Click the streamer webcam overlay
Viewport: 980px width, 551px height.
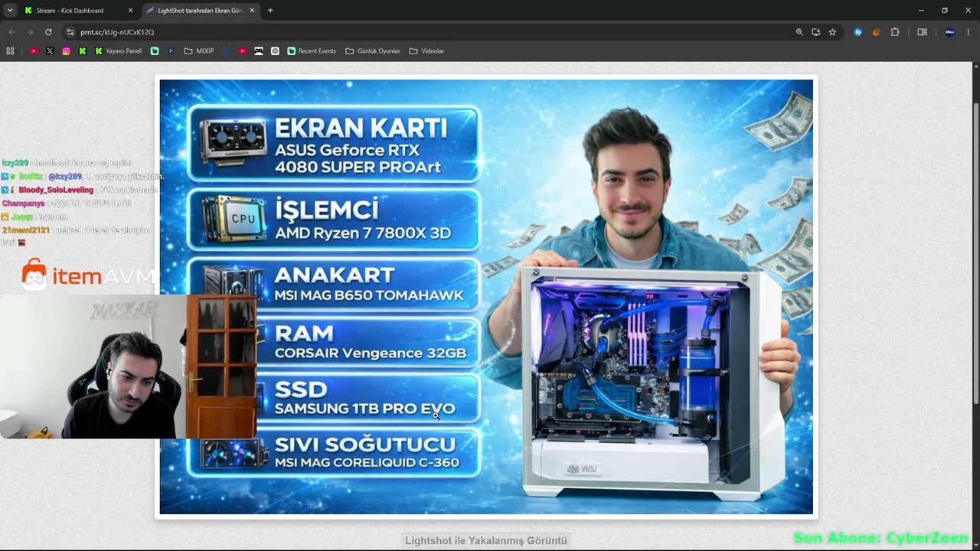pos(129,367)
